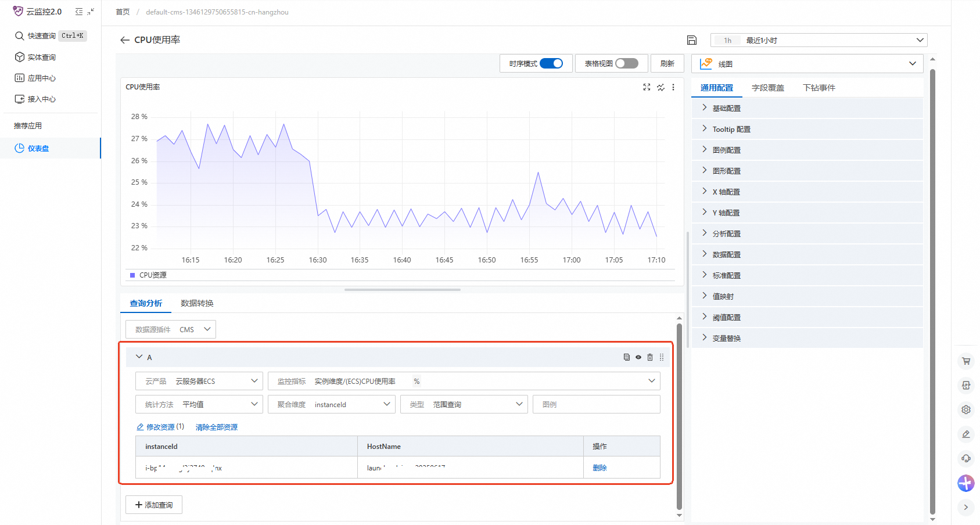The height and width of the screenshot is (525, 980).
Task: Open the time range 最近1小时 dropdown
Action: (x=819, y=40)
